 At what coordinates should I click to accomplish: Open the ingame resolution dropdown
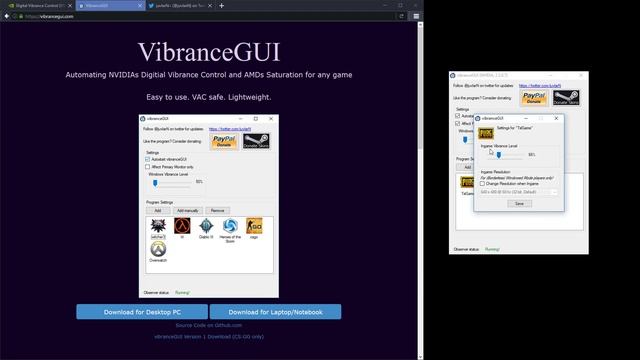pyautogui.click(x=519, y=192)
